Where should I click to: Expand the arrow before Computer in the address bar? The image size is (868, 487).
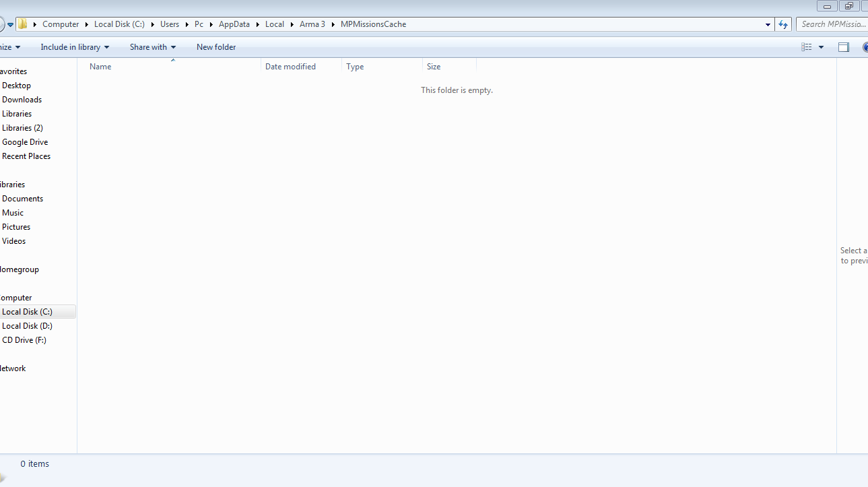click(34, 24)
